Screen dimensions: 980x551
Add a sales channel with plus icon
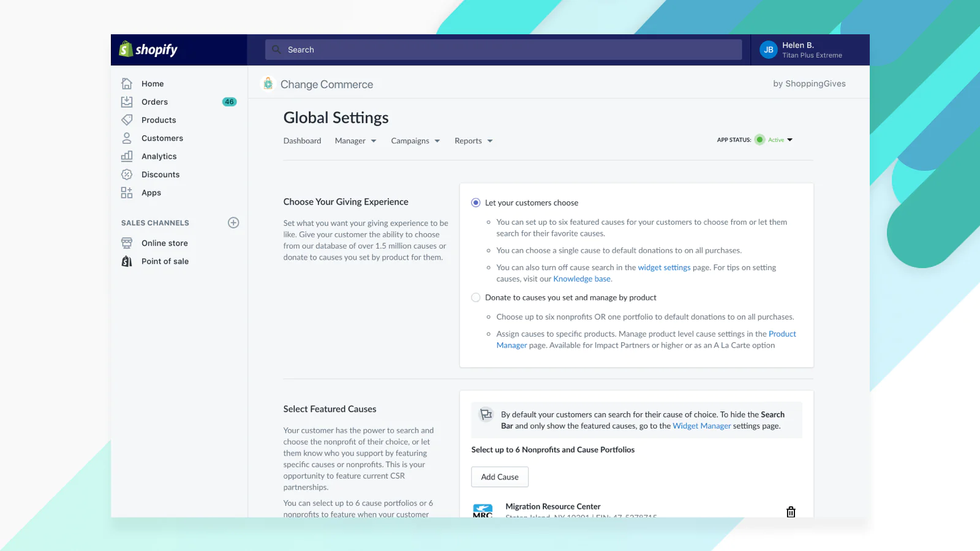tap(233, 223)
